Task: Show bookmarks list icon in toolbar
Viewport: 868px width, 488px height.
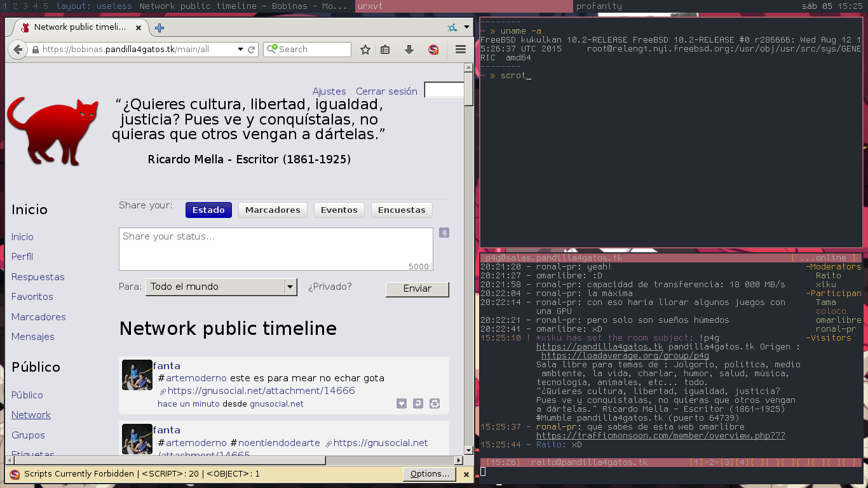Action: (385, 50)
